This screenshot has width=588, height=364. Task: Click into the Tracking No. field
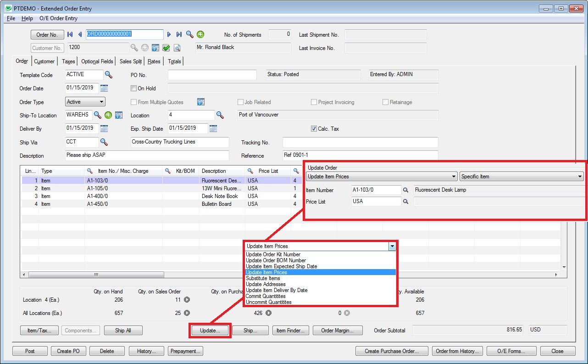pyautogui.click(x=360, y=143)
